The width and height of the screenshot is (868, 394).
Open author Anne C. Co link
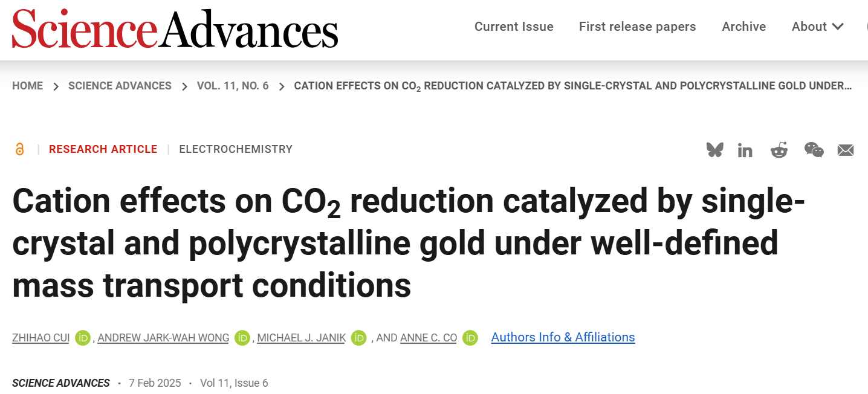[429, 338]
